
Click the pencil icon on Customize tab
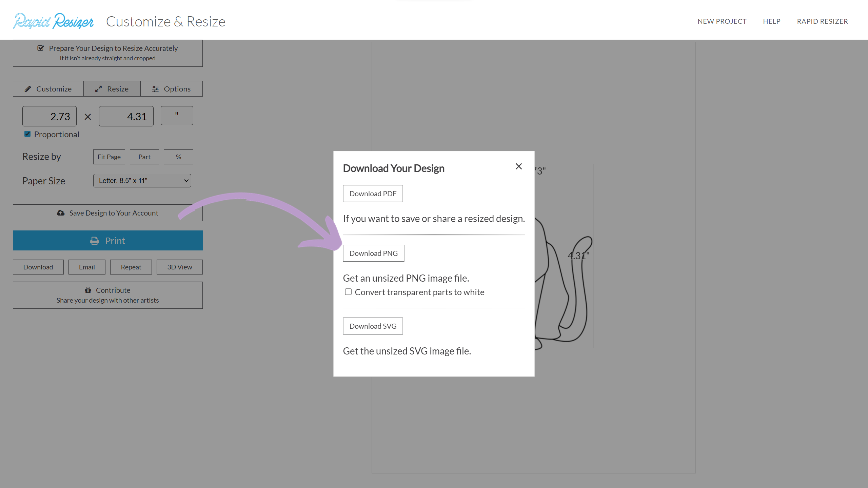click(28, 89)
